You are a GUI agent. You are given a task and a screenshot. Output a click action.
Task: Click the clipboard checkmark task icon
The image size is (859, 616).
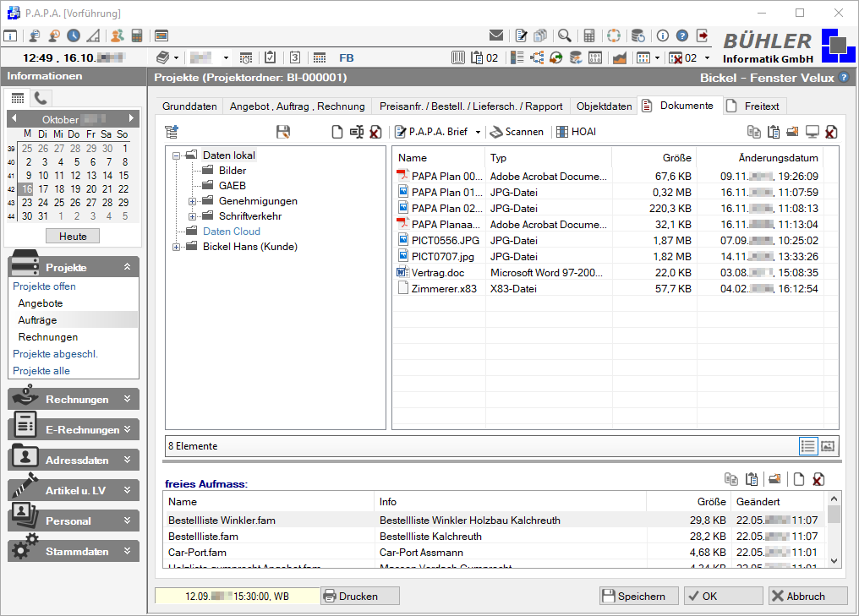click(x=270, y=57)
